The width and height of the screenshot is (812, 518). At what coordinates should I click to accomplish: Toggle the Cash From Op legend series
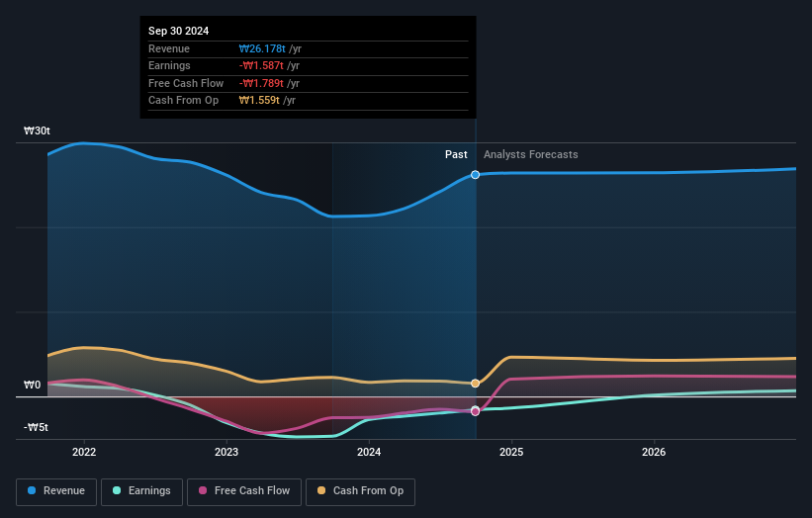click(x=360, y=491)
